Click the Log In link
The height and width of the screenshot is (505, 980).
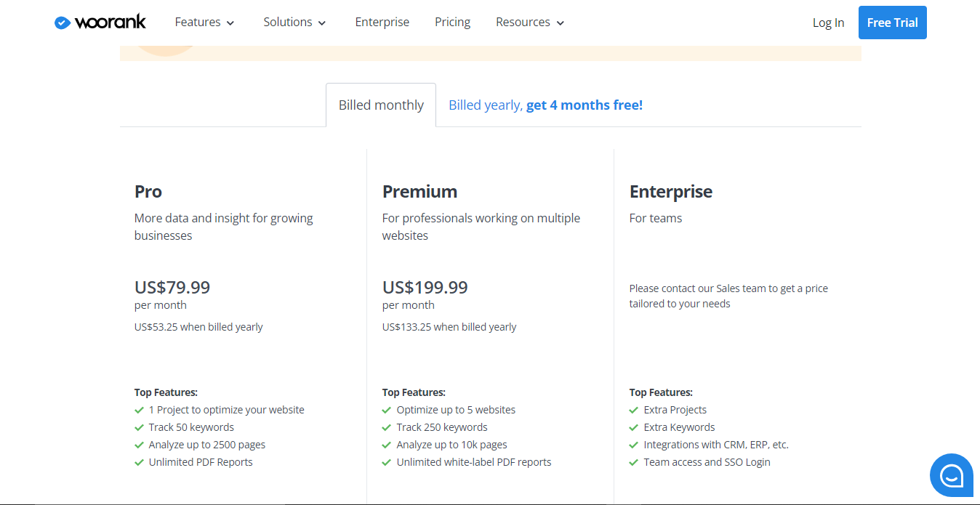[x=828, y=23]
